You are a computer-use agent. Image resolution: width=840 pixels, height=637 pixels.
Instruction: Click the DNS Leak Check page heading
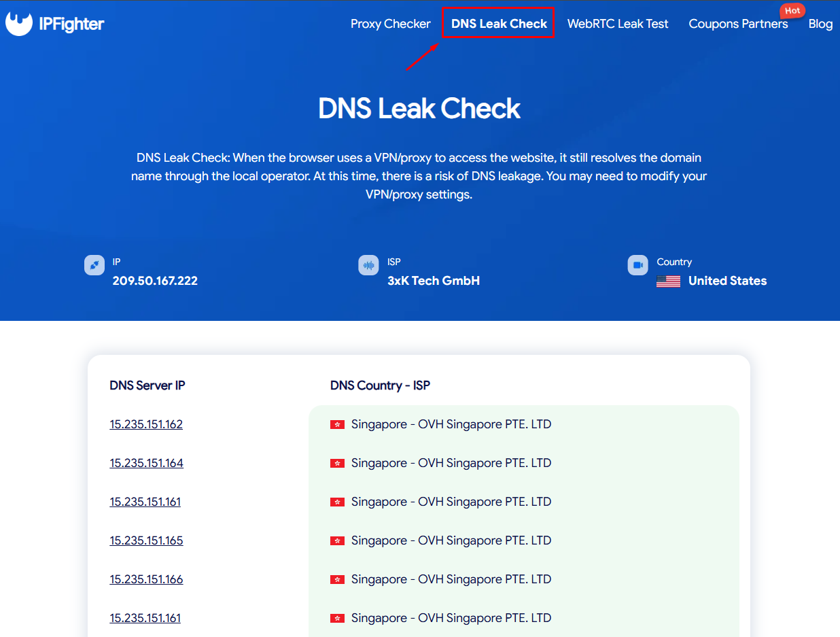tap(419, 108)
